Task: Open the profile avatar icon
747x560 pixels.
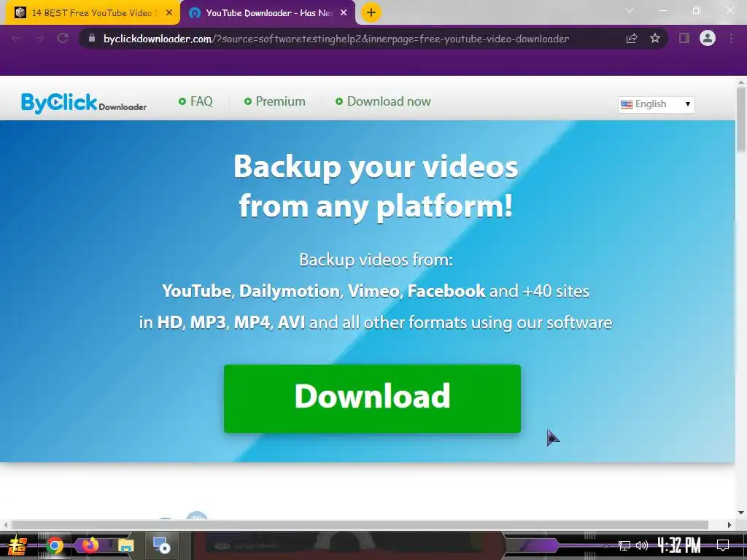Action: [708, 38]
